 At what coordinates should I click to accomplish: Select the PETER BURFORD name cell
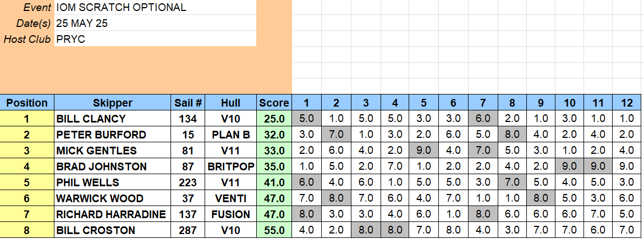click(x=113, y=135)
